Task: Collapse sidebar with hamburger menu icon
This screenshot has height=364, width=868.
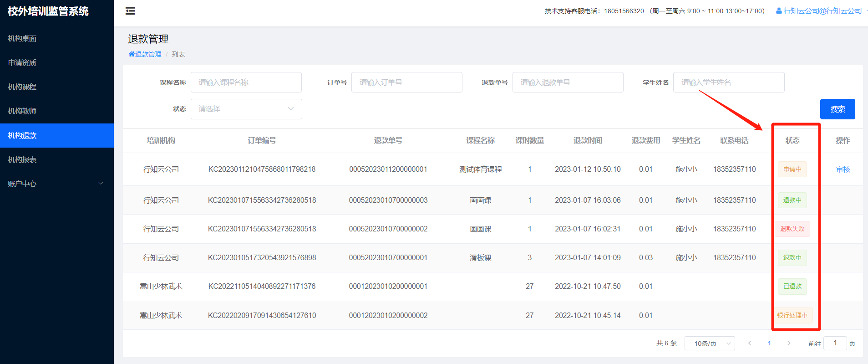Action: [x=130, y=11]
